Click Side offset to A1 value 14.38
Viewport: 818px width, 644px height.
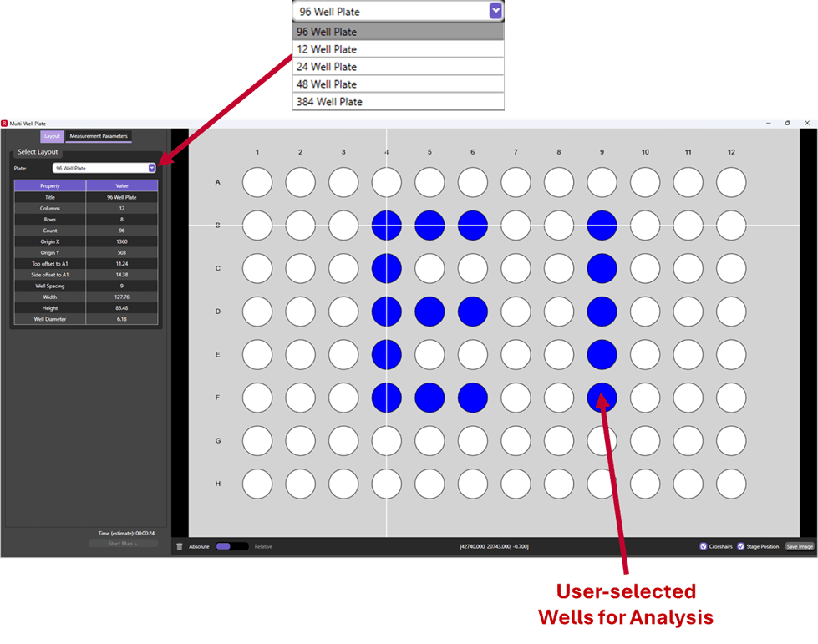[122, 275]
